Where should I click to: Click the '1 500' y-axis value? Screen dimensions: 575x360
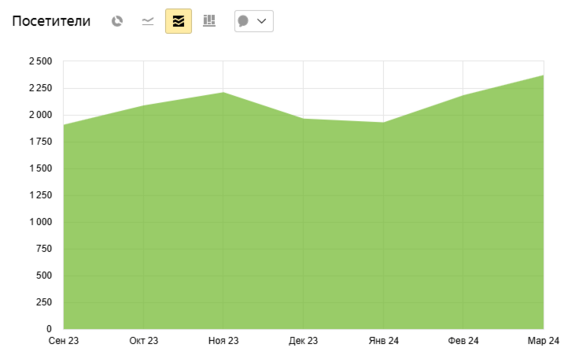coord(41,168)
